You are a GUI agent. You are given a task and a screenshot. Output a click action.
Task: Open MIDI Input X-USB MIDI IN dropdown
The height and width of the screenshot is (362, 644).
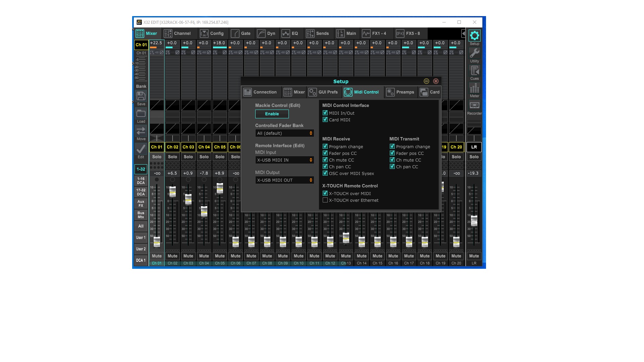click(284, 160)
